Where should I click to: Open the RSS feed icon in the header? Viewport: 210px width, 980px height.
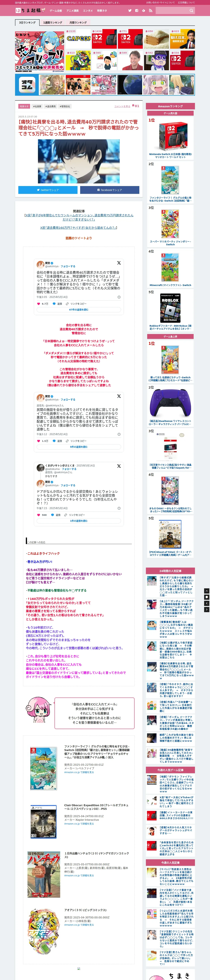point(150,11)
